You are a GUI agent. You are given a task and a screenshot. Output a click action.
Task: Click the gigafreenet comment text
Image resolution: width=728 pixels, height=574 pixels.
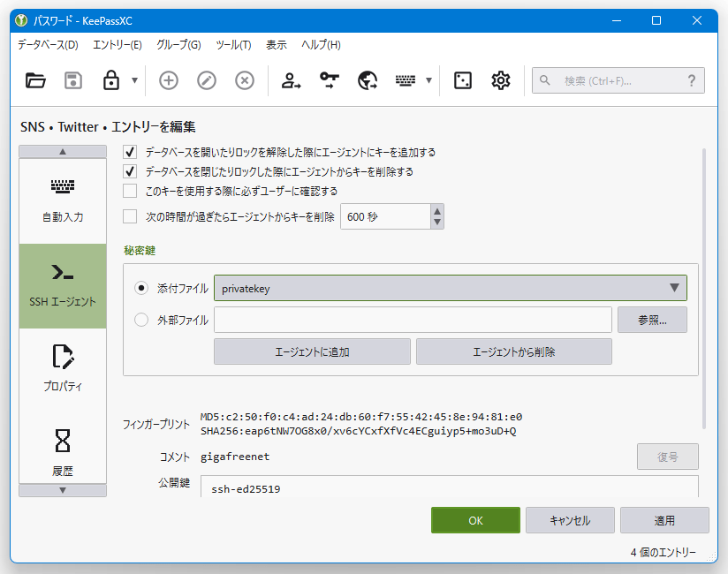[x=235, y=457]
